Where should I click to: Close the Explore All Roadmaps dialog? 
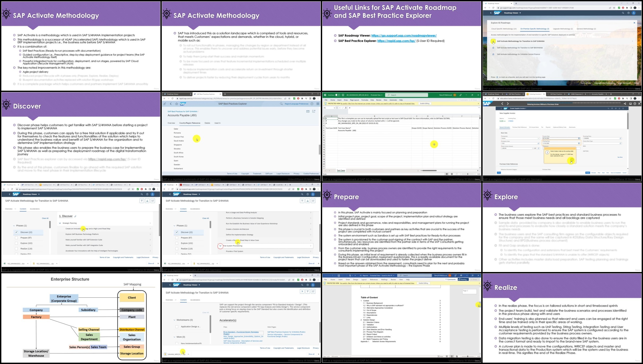click(x=634, y=23)
